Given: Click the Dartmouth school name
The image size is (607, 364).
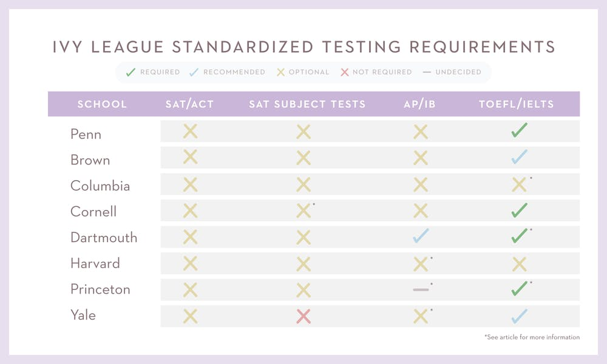Looking at the screenshot, I should point(104,237).
